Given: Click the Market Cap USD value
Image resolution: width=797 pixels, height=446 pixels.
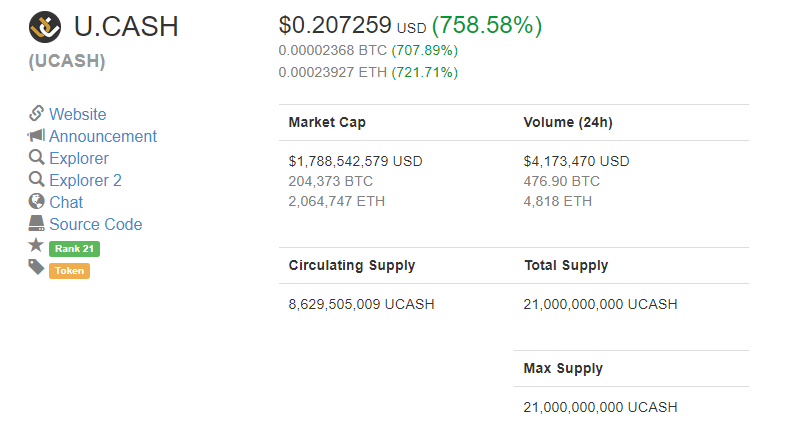Looking at the screenshot, I should [x=355, y=161].
